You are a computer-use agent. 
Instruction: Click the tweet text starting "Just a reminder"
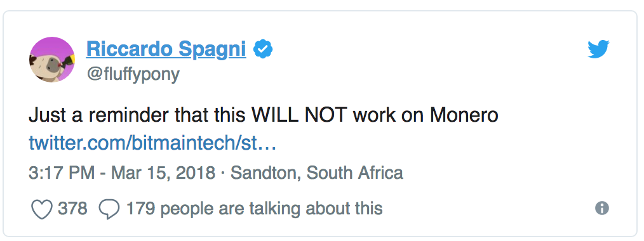point(264,115)
